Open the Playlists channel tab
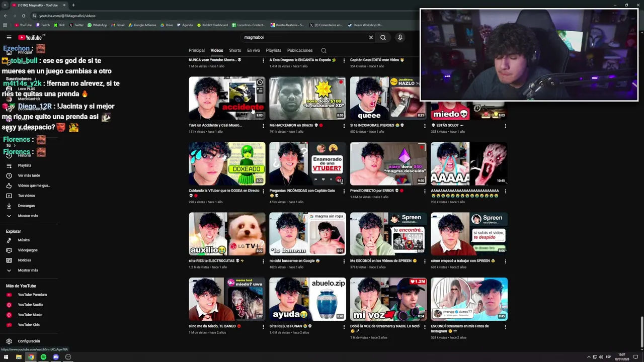The image size is (644, 362). (x=274, y=50)
